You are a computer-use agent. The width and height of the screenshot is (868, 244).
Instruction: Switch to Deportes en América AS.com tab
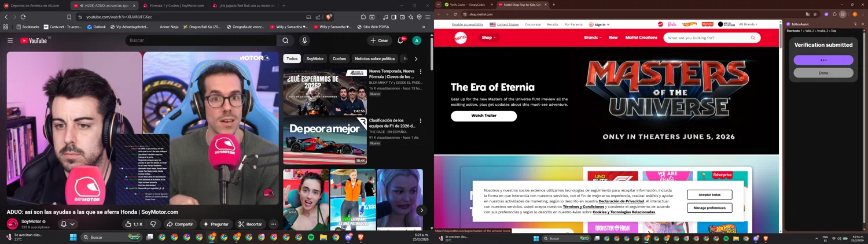pos(35,6)
